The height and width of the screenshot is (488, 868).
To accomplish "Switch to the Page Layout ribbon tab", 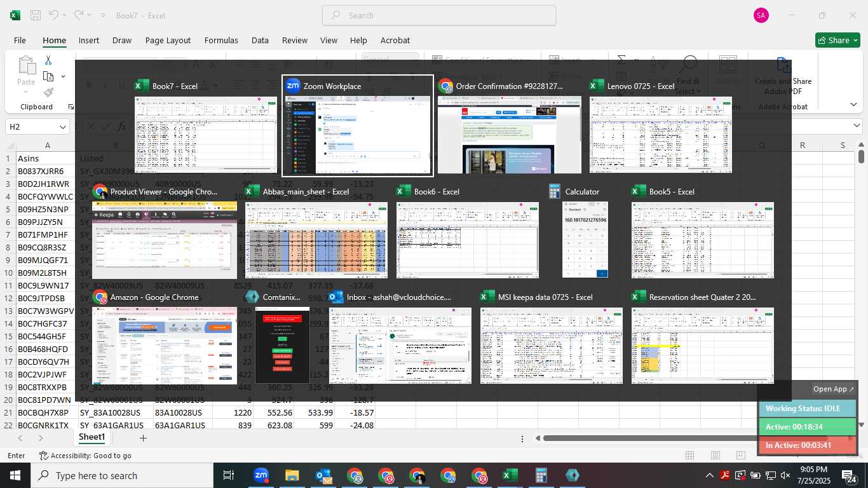I will 168,40.
